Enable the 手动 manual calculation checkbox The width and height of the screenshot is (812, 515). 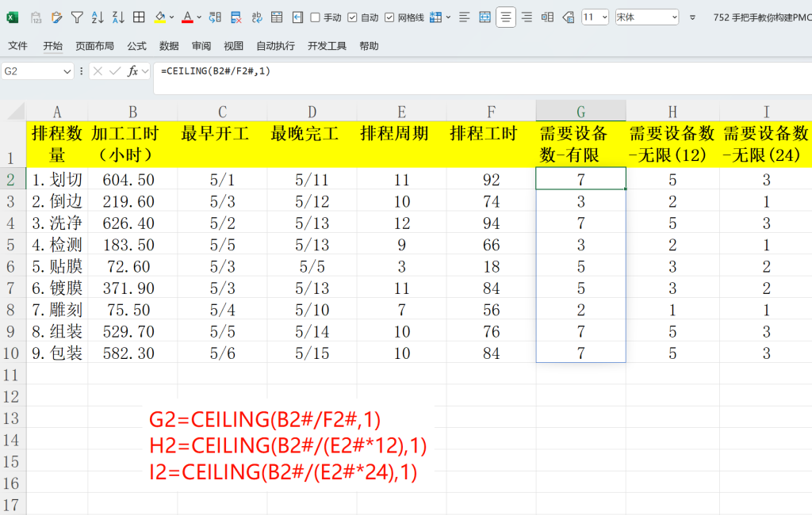point(315,17)
